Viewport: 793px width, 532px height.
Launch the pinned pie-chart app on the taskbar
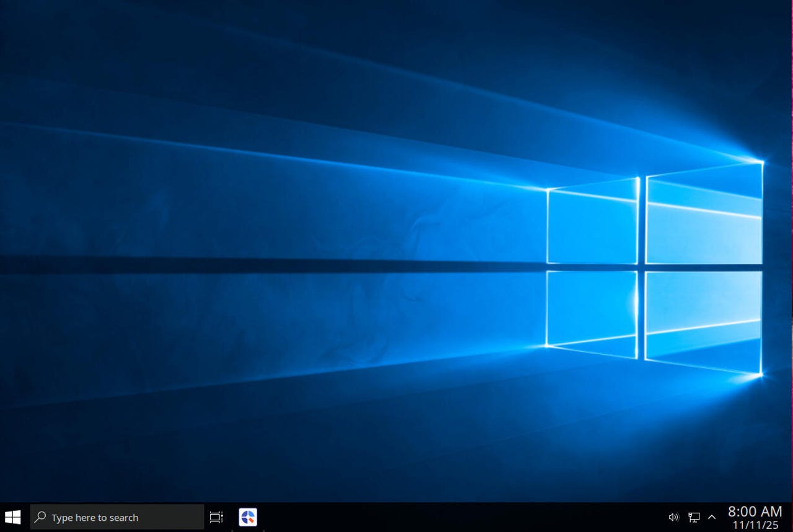[x=248, y=517]
